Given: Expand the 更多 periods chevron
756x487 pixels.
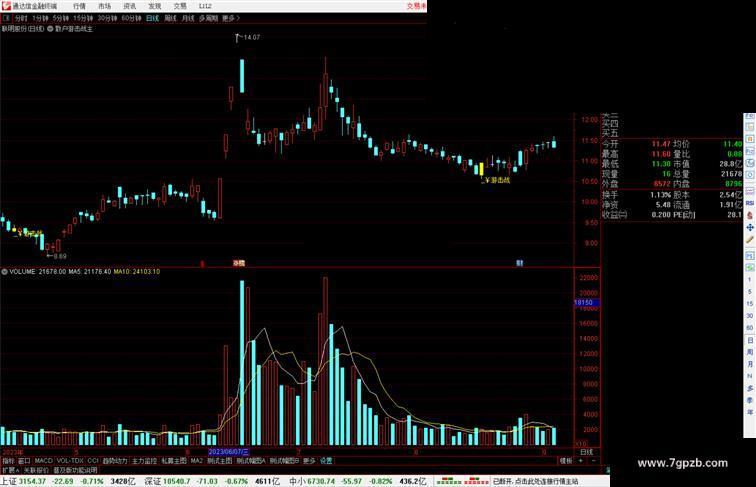Looking at the screenshot, I should pyautogui.click(x=231, y=18).
